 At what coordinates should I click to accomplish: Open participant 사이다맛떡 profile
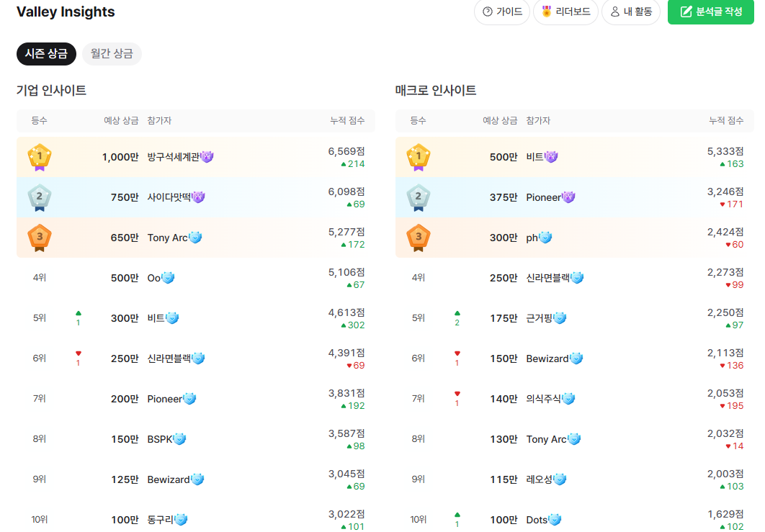pos(169,197)
